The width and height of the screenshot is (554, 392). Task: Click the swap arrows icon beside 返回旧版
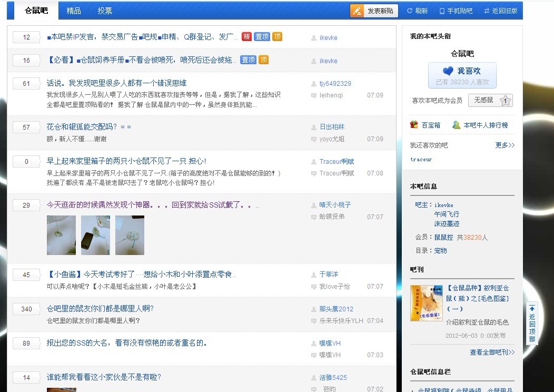pos(487,11)
